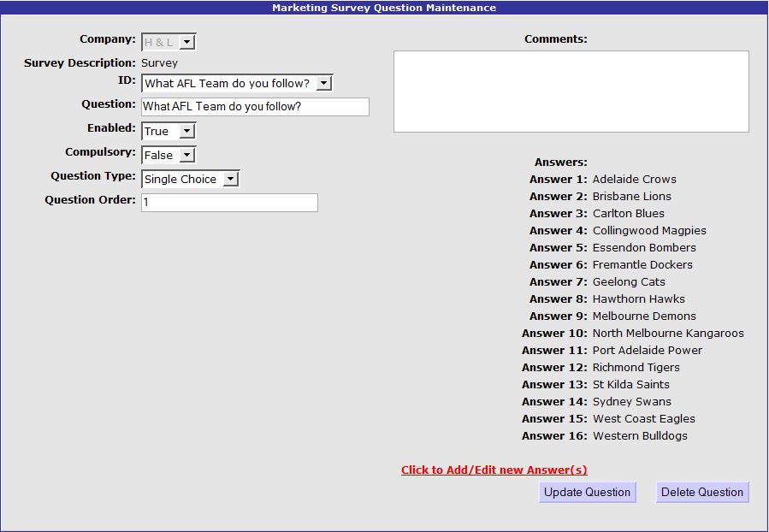The height and width of the screenshot is (532, 769).
Task: Open the Compulsory False dropdown
Action: [x=169, y=155]
